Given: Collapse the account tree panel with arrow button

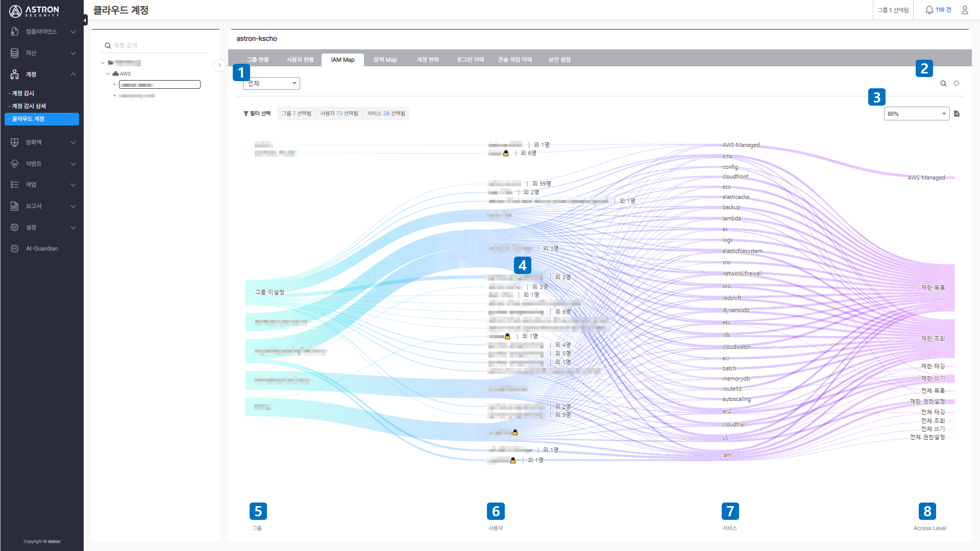Looking at the screenshot, I should click(219, 65).
